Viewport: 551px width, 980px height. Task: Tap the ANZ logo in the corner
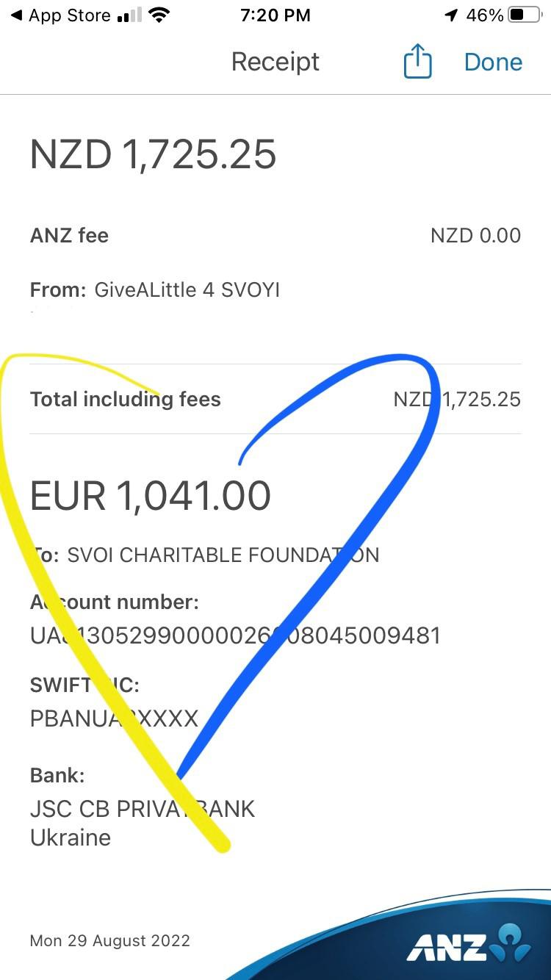pos(469,945)
